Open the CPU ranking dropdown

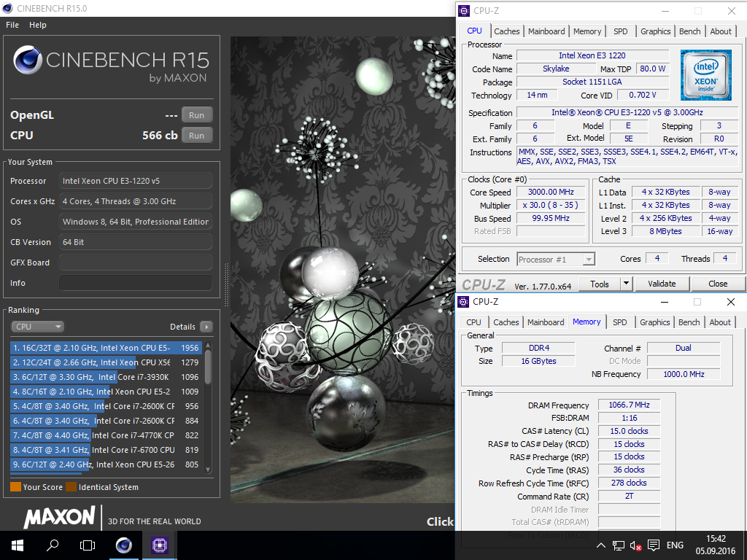(x=38, y=327)
